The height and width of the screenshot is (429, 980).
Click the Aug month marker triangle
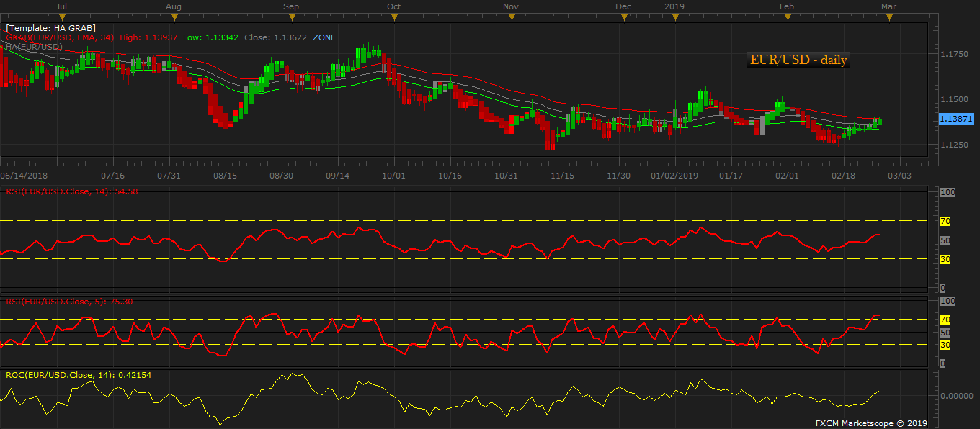tap(173, 17)
